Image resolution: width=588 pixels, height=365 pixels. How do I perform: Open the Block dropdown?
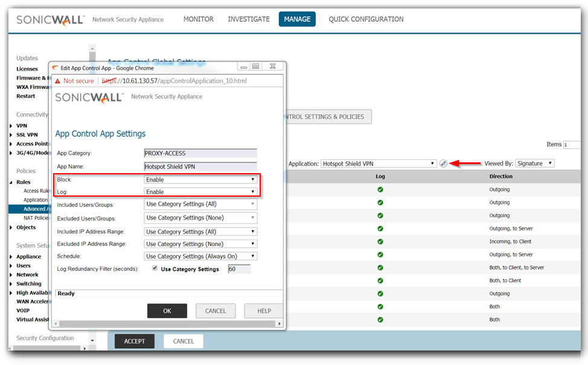[x=200, y=180]
